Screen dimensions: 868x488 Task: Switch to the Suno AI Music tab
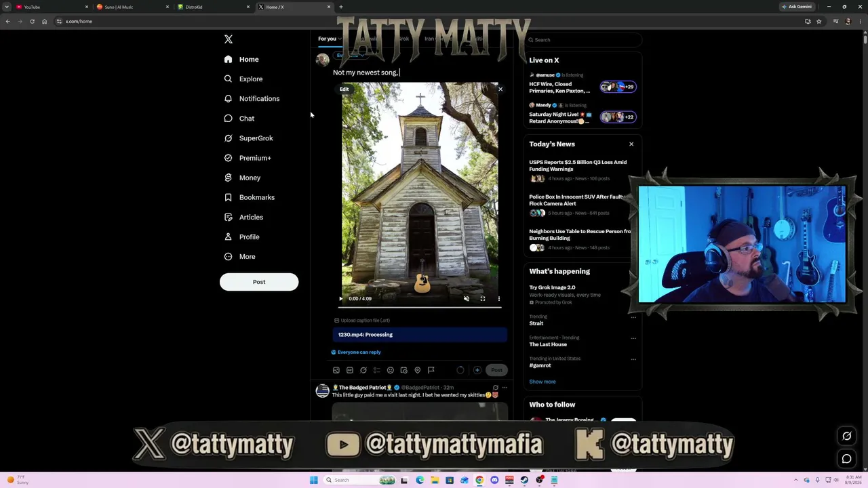[131, 7]
